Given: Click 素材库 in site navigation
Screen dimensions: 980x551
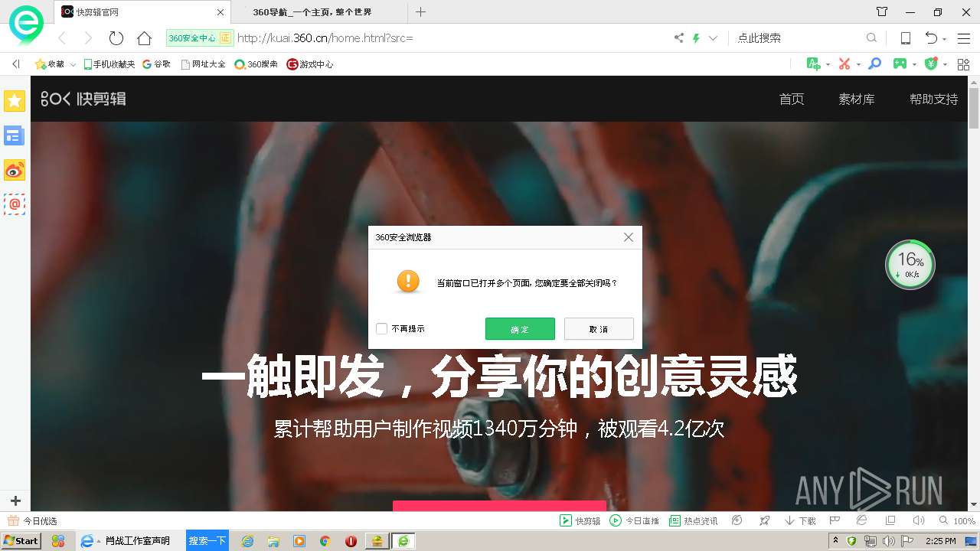Looking at the screenshot, I should coord(857,99).
